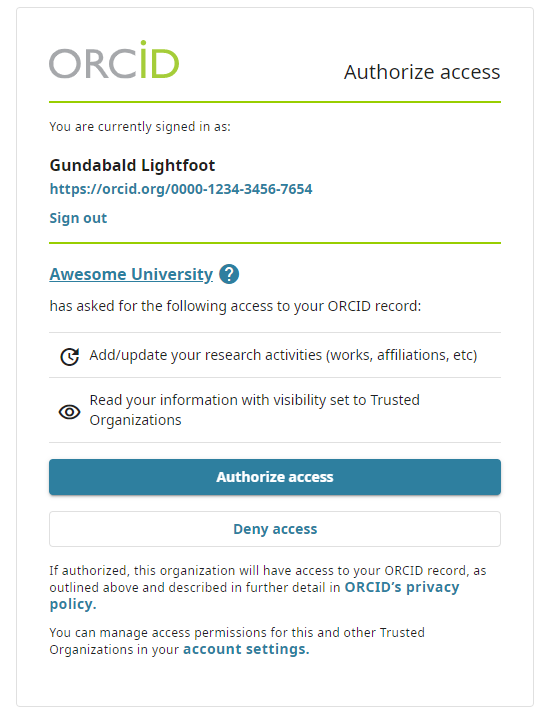Click the eye icon for read access
This screenshot has height=720, width=548.
click(x=69, y=412)
